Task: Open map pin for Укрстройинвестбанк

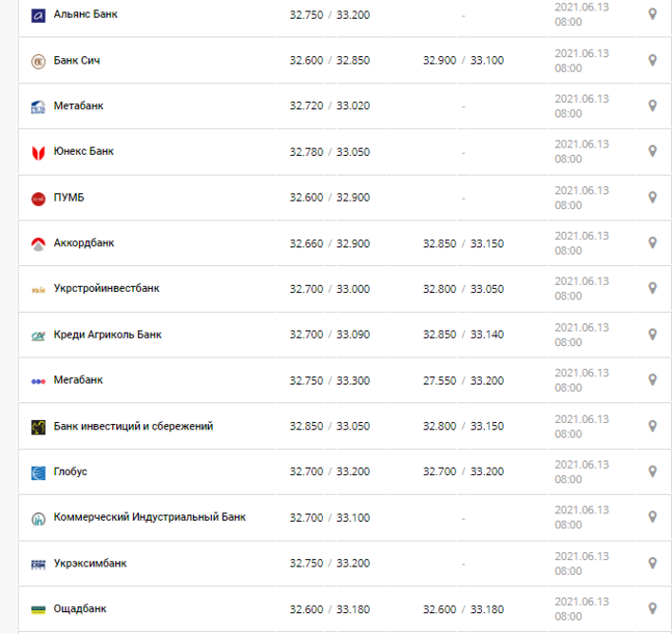Action: [x=652, y=288]
